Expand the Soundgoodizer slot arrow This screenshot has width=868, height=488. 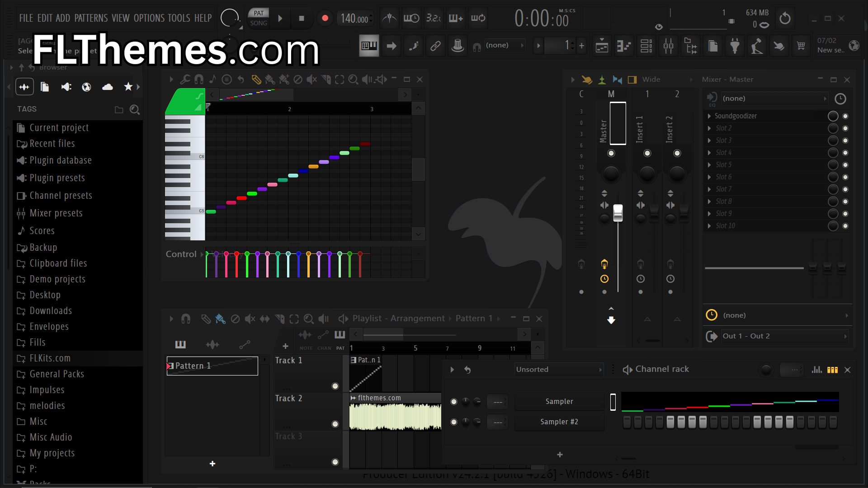click(x=709, y=116)
